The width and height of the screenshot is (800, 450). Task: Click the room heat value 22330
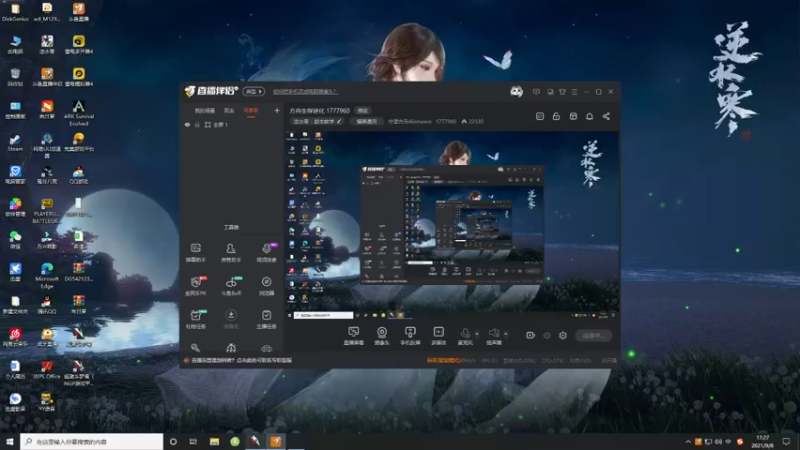coord(472,121)
